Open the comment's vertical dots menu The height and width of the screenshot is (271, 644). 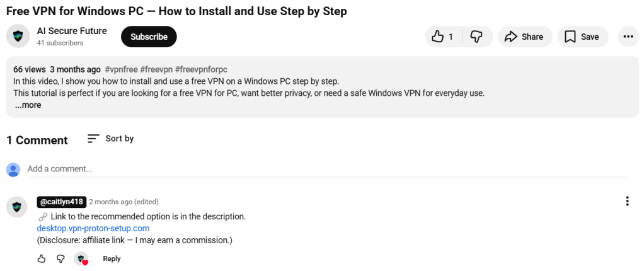pos(627,201)
